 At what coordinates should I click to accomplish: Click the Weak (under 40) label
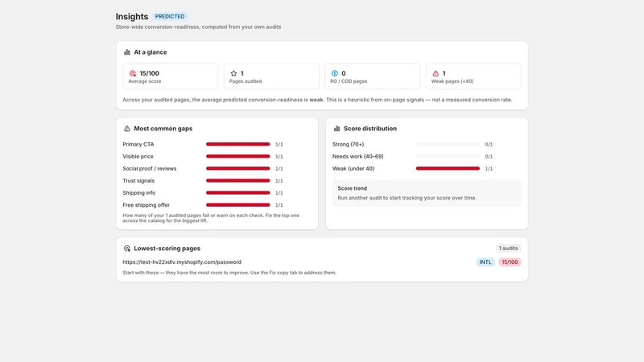pyautogui.click(x=353, y=168)
